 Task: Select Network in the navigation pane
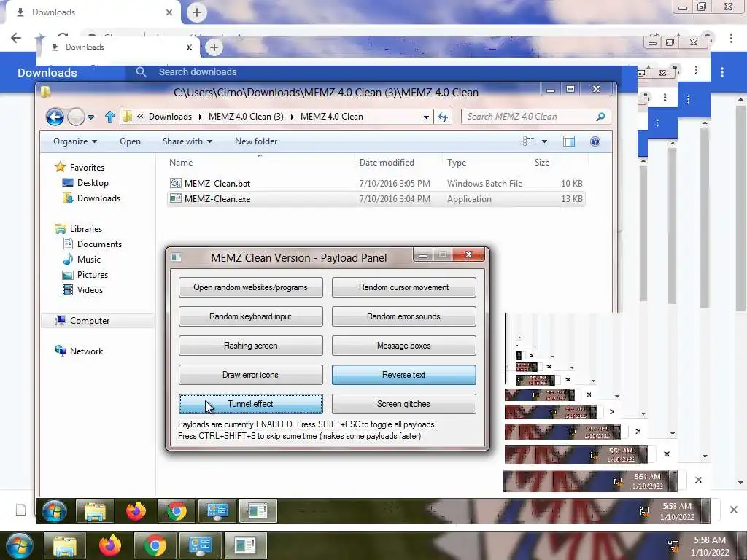(86, 351)
